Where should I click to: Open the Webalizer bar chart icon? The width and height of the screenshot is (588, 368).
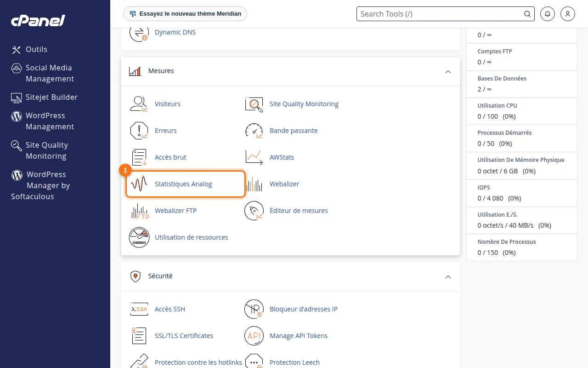point(254,184)
